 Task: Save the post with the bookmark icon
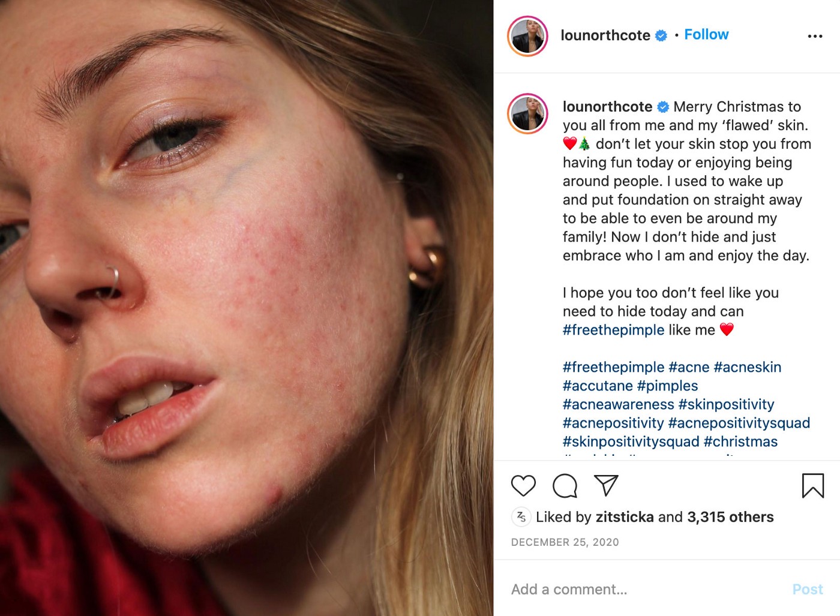point(814,486)
